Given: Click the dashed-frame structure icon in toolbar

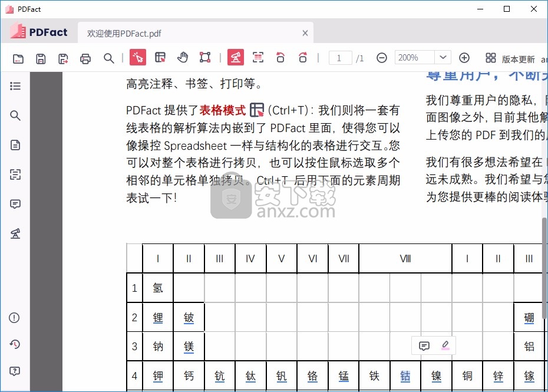Looking at the screenshot, I should (258, 57).
